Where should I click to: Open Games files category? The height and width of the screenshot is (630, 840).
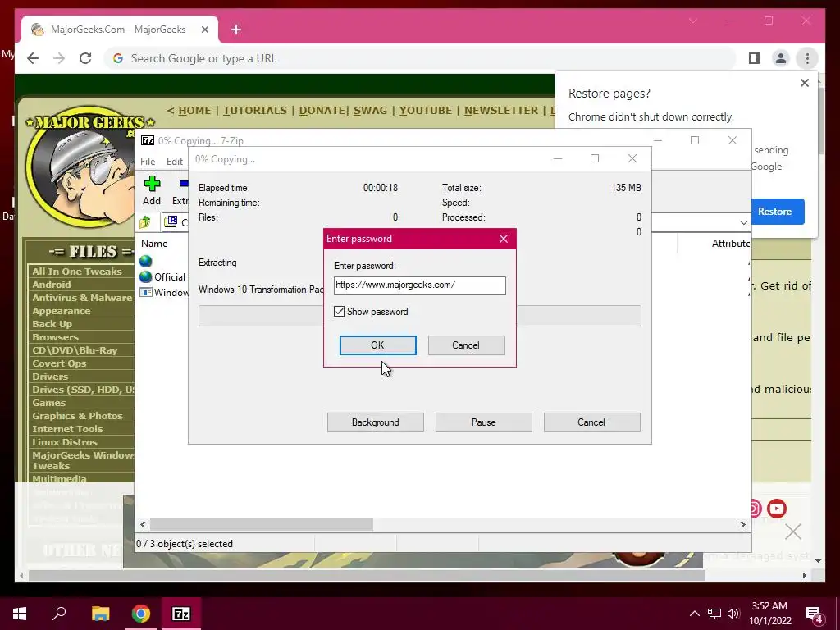48,402
